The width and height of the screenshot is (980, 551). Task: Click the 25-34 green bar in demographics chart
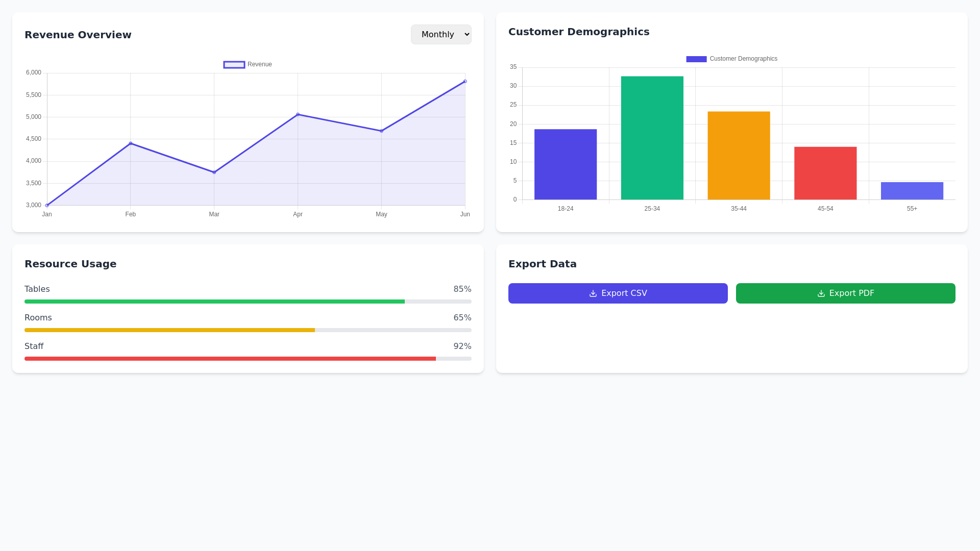[x=652, y=138]
